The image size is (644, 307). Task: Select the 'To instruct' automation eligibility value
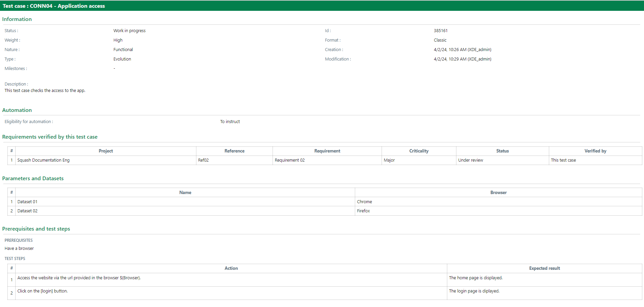pyautogui.click(x=230, y=122)
